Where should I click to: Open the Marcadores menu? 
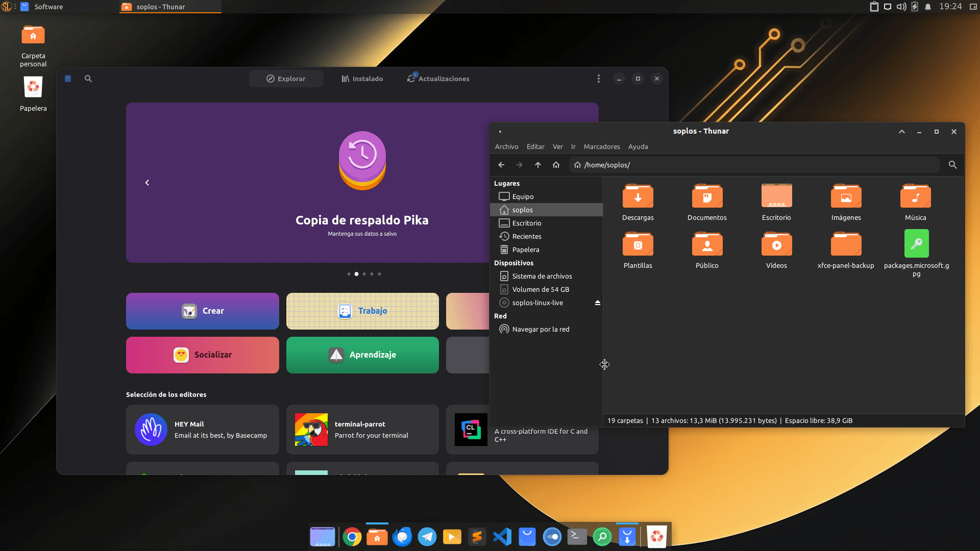(602, 146)
